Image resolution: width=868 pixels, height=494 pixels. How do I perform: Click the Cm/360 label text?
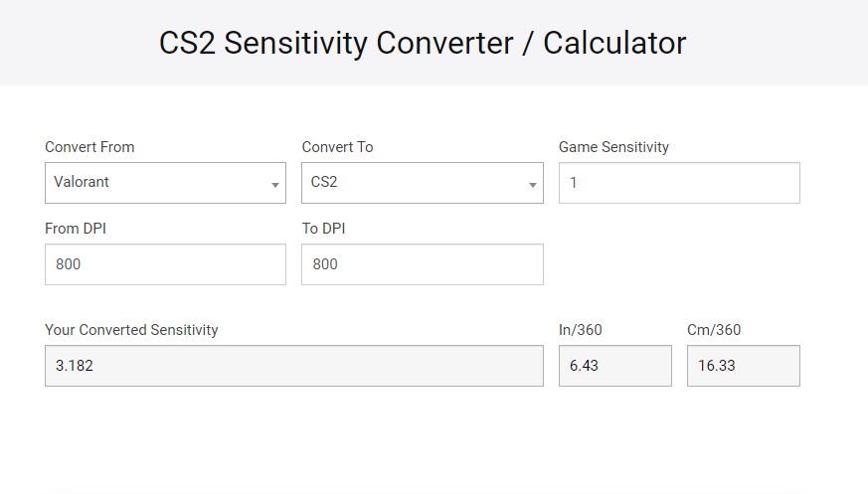pos(714,330)
